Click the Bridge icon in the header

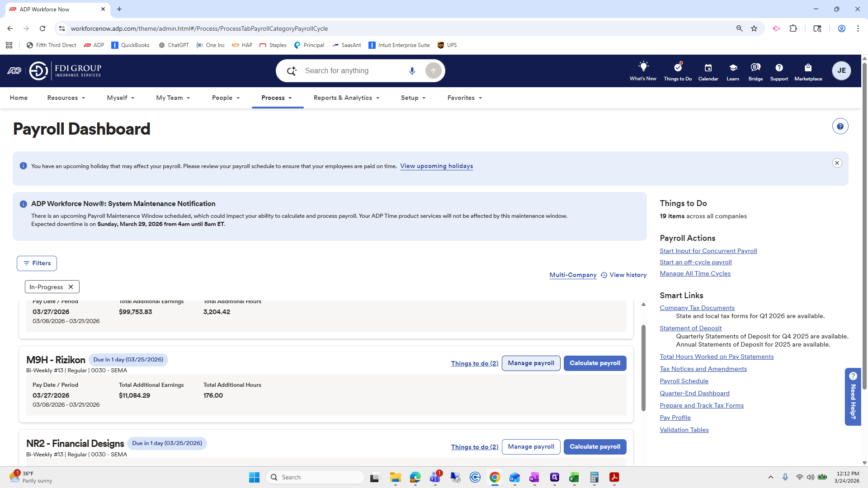point(755,70)
